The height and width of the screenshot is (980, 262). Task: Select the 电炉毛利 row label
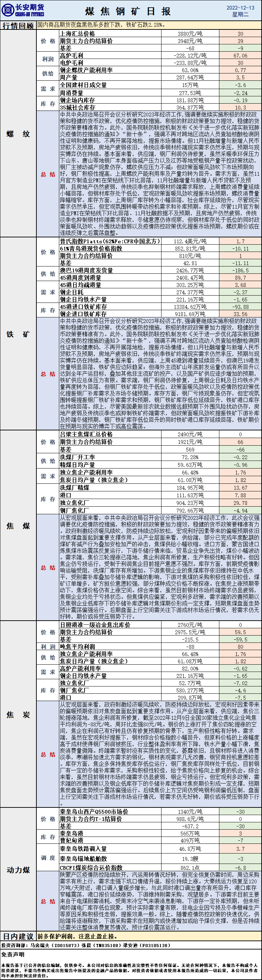(71, 63)
